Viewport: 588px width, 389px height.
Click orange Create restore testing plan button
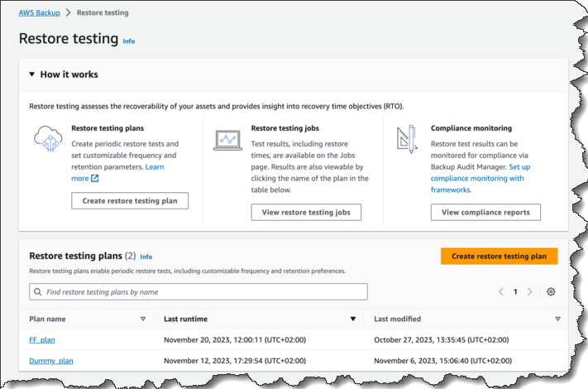(x=500, y=257)
